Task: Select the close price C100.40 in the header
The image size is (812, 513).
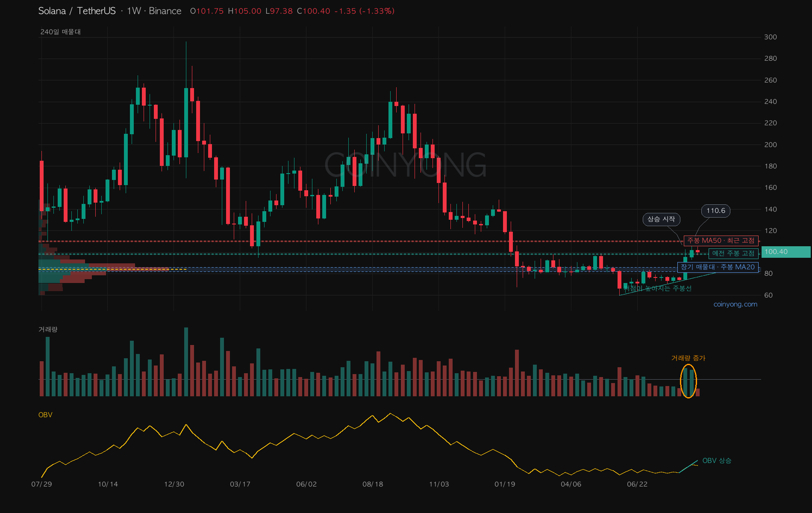Action: pos(314,11)
